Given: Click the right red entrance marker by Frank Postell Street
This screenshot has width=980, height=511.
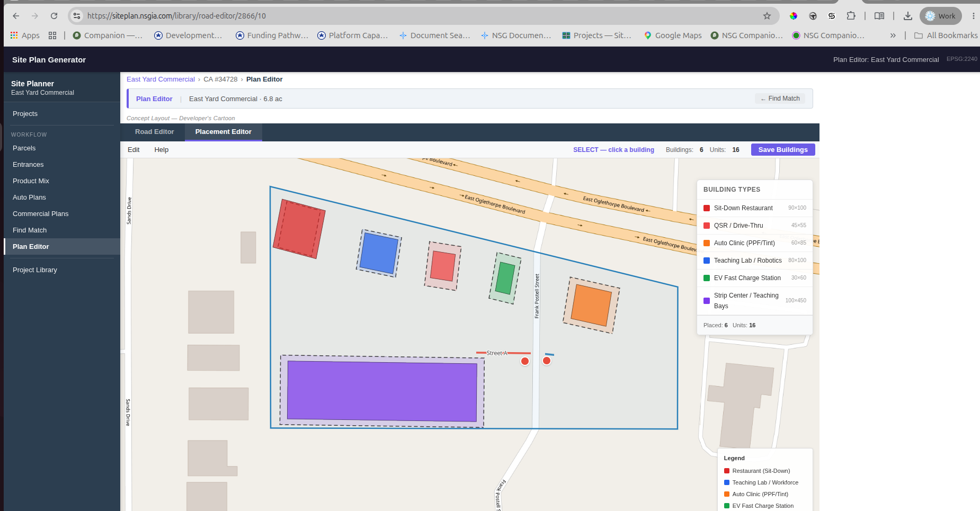Looking at the screenshot, I should [547, 361].
